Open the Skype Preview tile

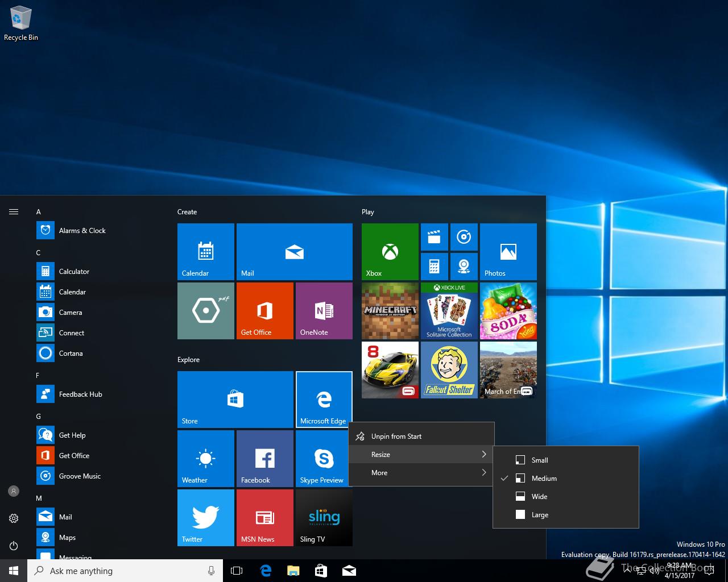tap(324, 459)
